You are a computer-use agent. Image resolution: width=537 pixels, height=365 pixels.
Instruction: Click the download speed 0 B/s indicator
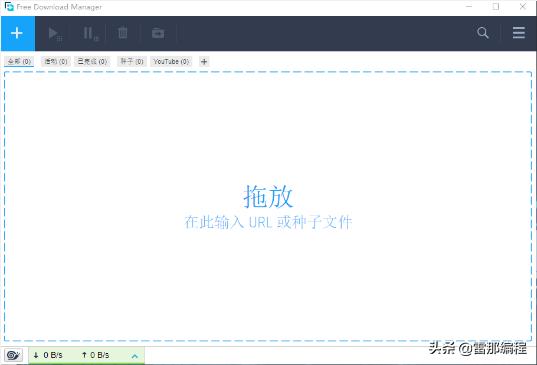[x=48, y=355]
